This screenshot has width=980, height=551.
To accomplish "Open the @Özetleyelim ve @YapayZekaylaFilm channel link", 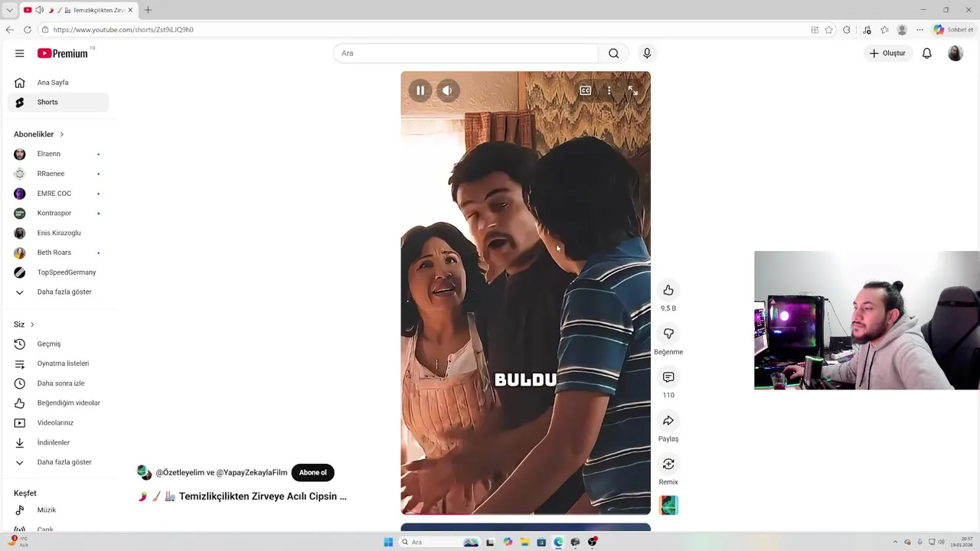I will 221,472.
